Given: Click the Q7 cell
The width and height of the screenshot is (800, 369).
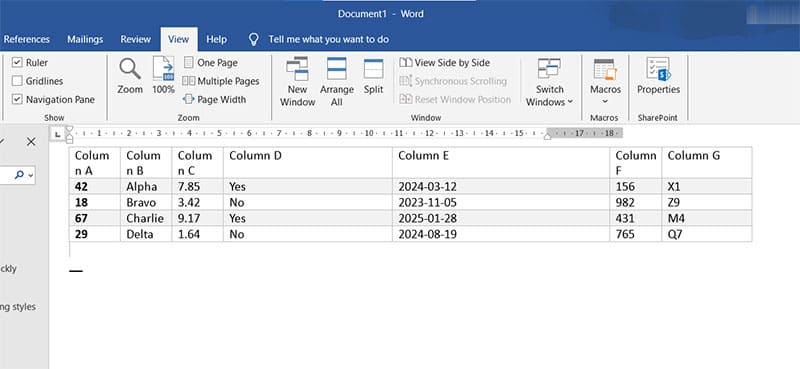Looking at the screenshot, I should 707,234.
